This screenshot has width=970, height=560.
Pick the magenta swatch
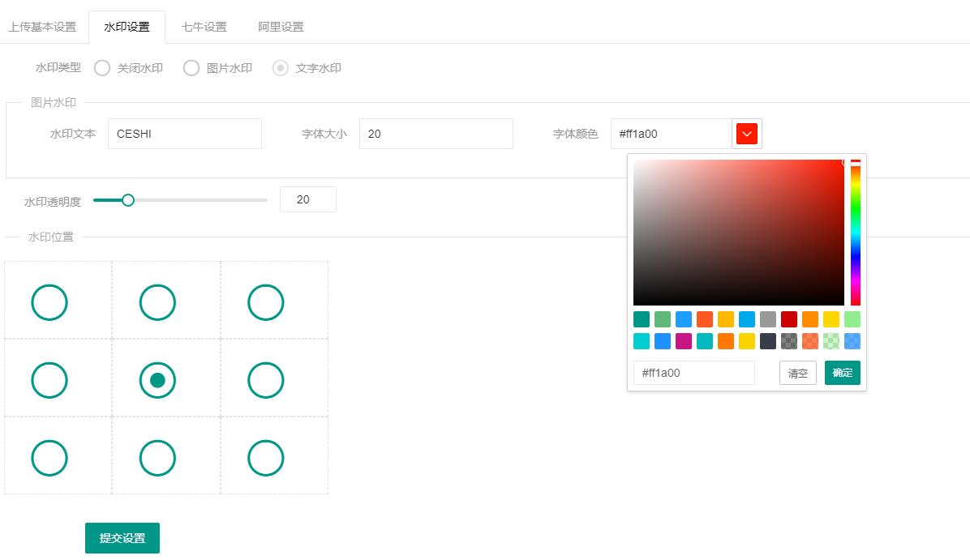684,340
